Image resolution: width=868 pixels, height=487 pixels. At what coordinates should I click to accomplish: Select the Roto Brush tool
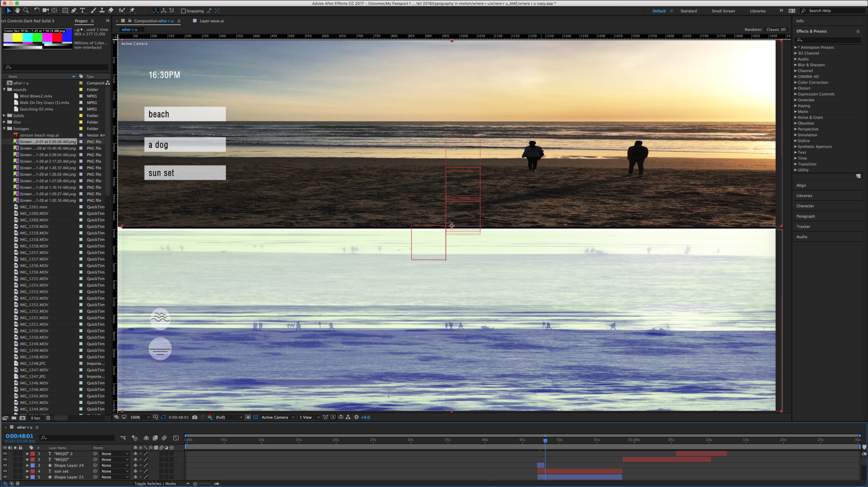122,11
